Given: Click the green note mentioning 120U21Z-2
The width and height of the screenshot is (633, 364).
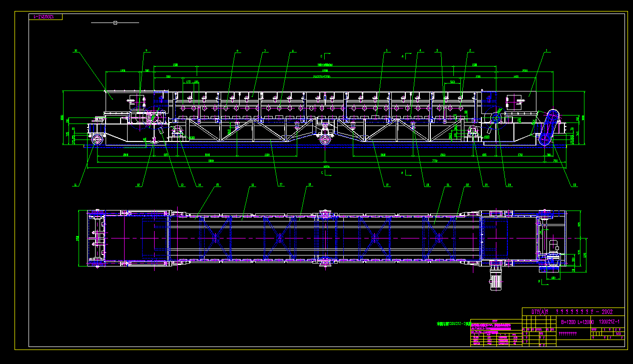Looking at the screenshot, I should pyautogui.click(x=454, y=324).
